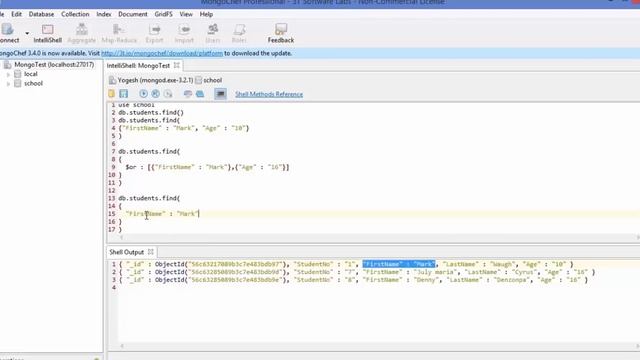
Task: Open the Collection menu
Action: pos(75,14)
